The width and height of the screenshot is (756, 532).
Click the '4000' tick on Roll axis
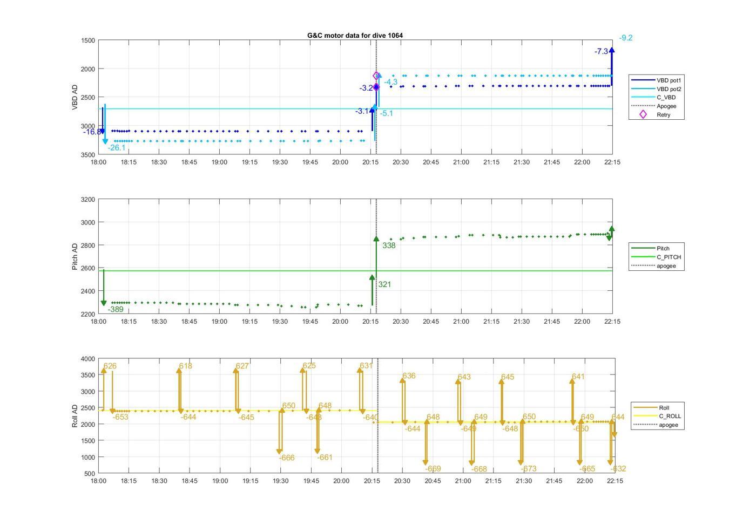pos(89,359)
